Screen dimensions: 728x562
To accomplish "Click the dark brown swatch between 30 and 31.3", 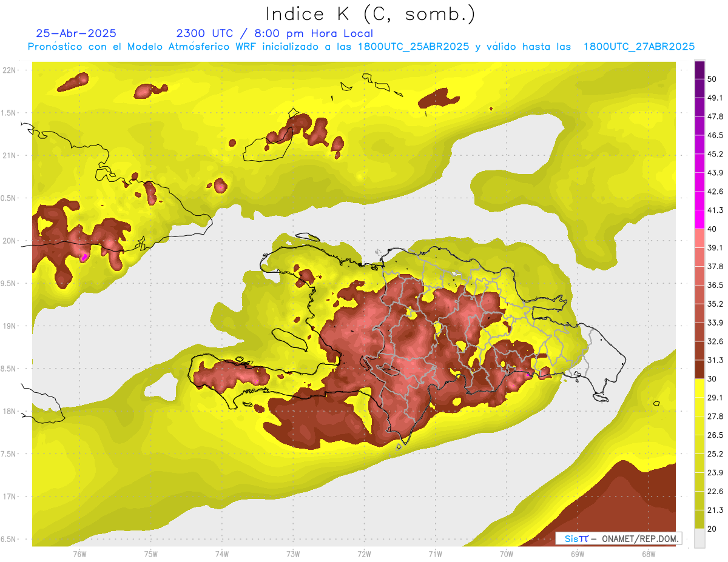I will (x=700, y=369).
